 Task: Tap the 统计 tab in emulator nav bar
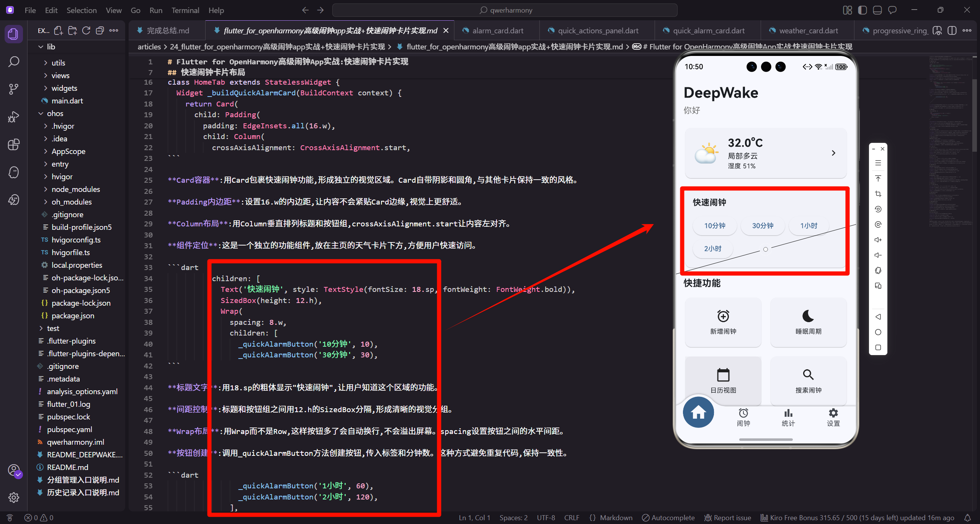coord(788,417)
